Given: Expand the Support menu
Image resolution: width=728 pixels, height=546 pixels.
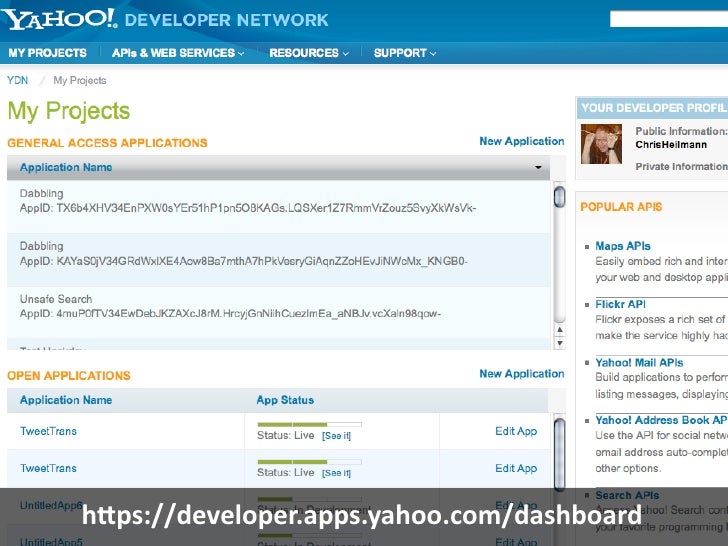Looking at the screenshot, I should [405, 53].
